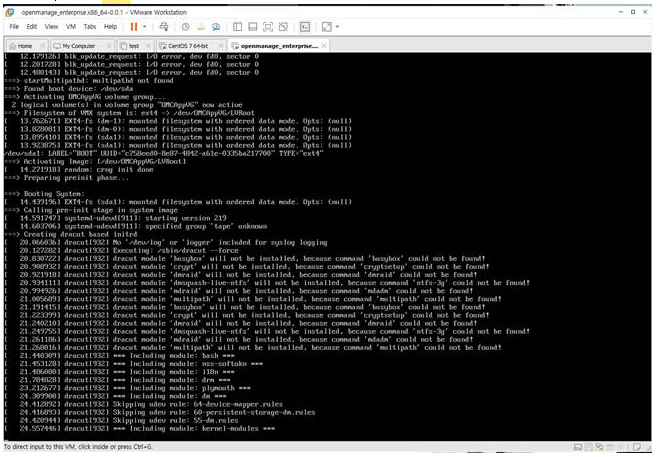Open the VM menu
Viewport: 659px width, 457px height.
pyautogui.click(x=71, y=26)
